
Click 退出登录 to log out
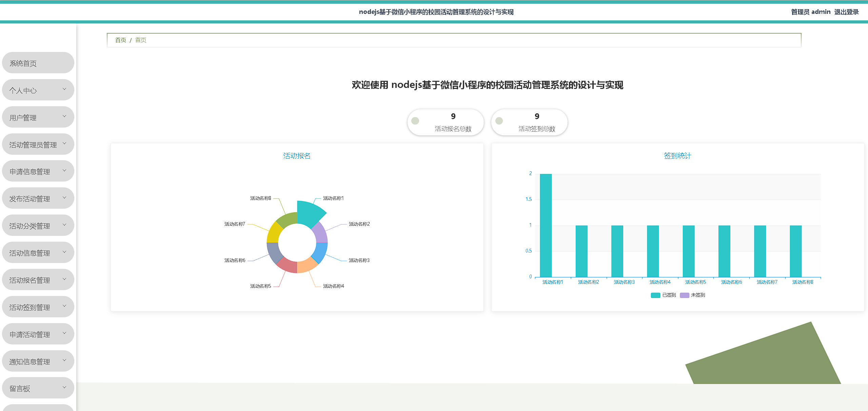tap(846, 12)
